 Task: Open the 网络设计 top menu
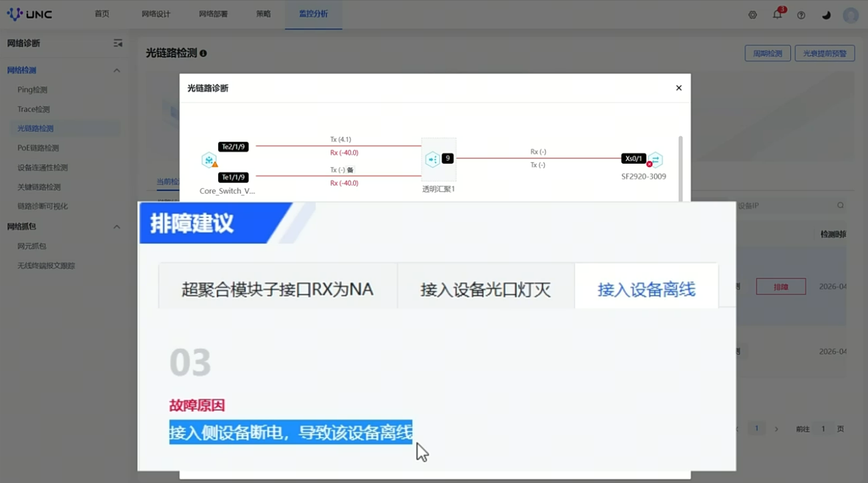156,14
